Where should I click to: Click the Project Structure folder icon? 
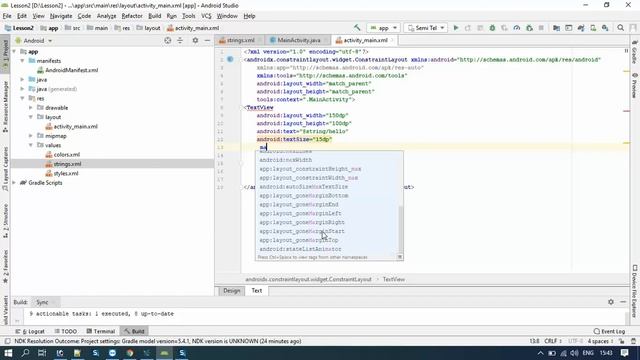click(x=556, y=28)
